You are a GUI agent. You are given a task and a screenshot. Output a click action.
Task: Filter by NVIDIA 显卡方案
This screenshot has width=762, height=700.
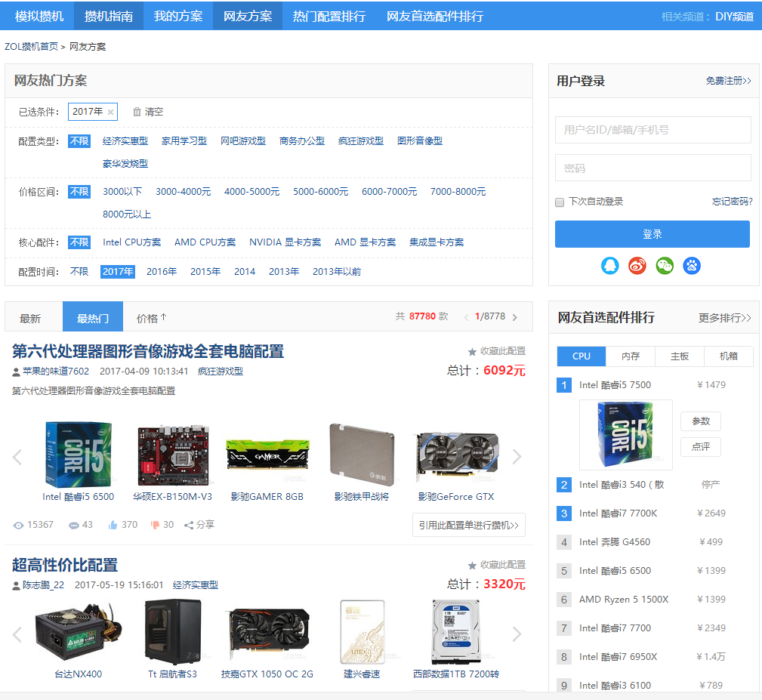point(285,242)
